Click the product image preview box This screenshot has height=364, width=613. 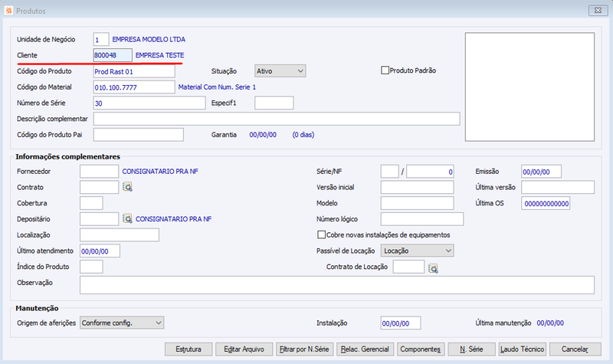click(529, 87)
